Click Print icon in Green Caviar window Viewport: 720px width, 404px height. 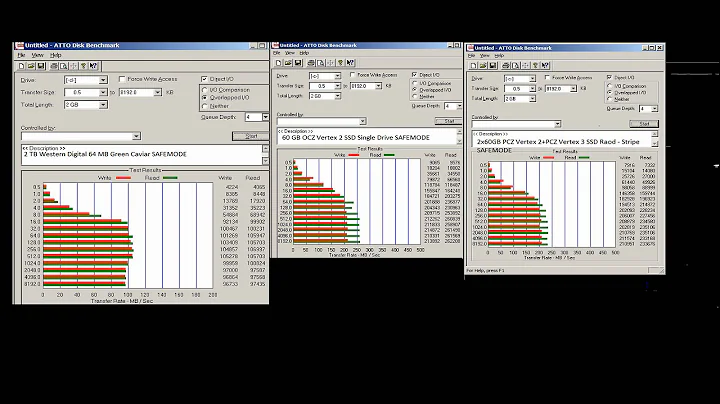pos(54,66)
